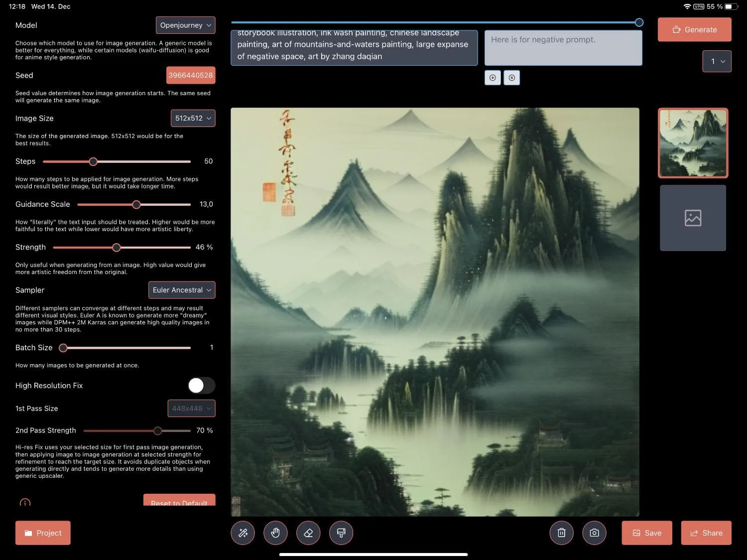
Task: Select the generated landscape thumbnail
Action: point(693,143)
